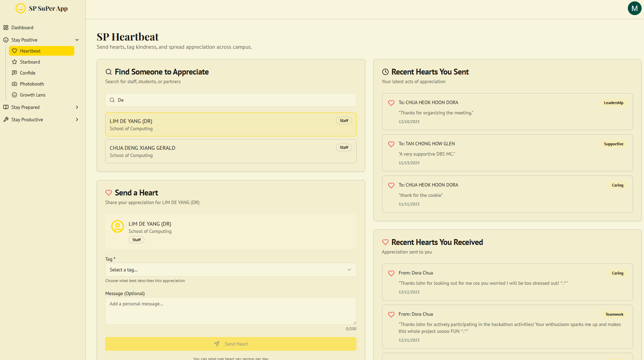Click the paper plane icon on Send Heart
The image size is (644, 360).
tap(217, 344)
